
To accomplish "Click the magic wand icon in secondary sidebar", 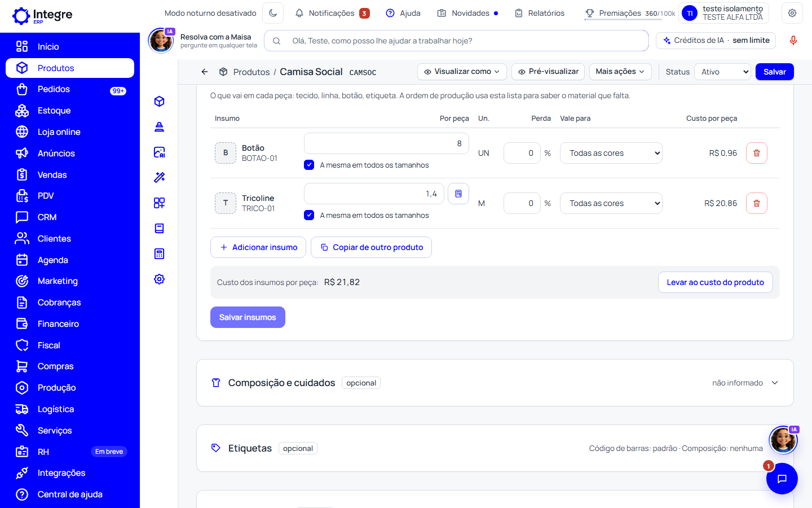I will (160, 177).
